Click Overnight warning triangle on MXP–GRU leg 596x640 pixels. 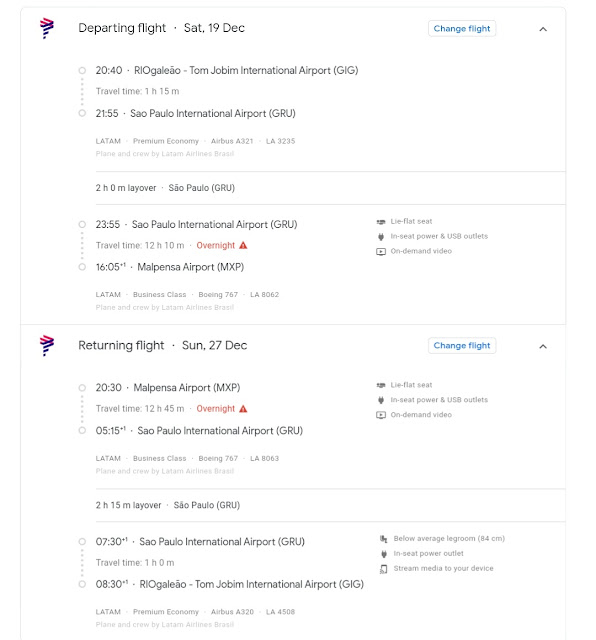pos(243,409)
